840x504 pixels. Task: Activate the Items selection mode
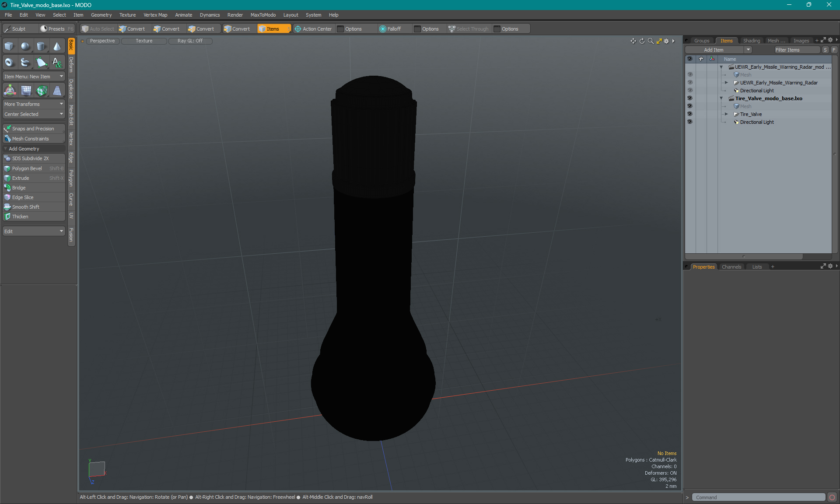coord(274,29)
